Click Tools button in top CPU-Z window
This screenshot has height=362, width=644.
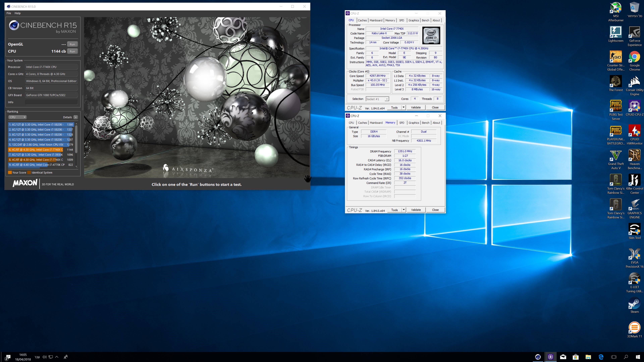pos(394,107)
